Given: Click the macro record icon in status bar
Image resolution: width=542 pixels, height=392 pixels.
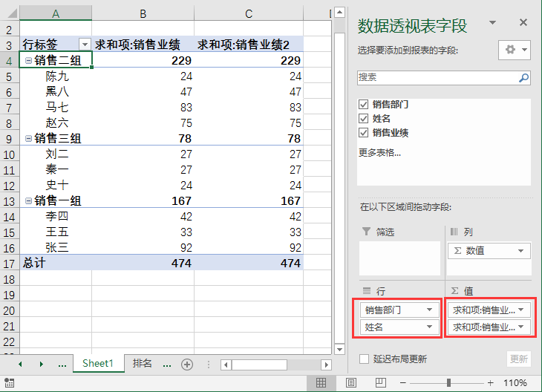Looking at the screenshot, I should click(x=10, y=382).
